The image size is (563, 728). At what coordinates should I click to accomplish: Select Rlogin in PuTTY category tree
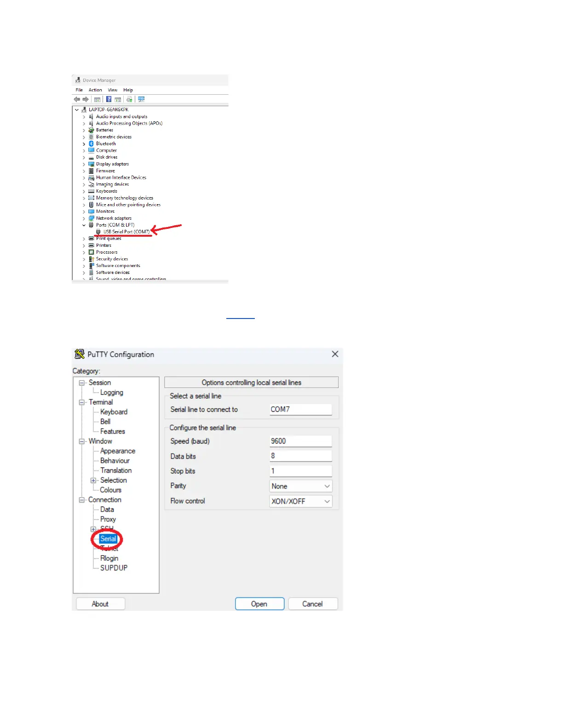click(109, 558)
